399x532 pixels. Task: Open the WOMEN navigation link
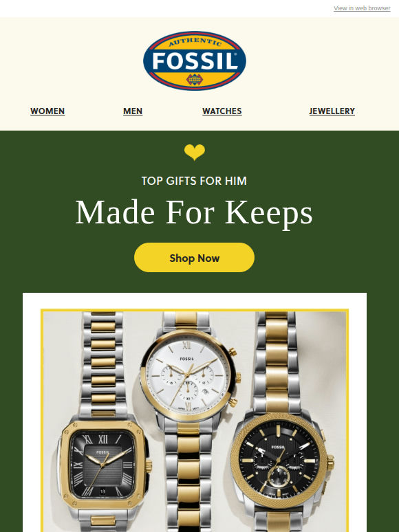click(x=47, y=111)
